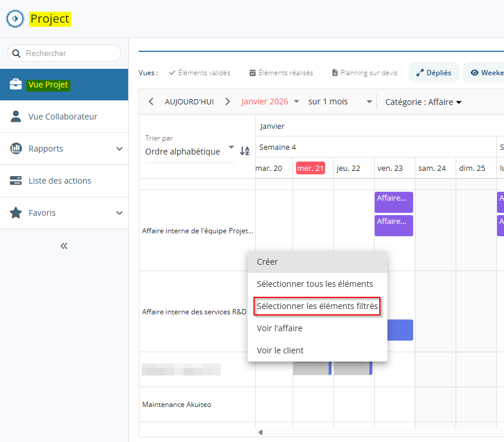Click the magnifier icon in search box
This screenshot has height=442, width=504.
click(x=16, y=53)
